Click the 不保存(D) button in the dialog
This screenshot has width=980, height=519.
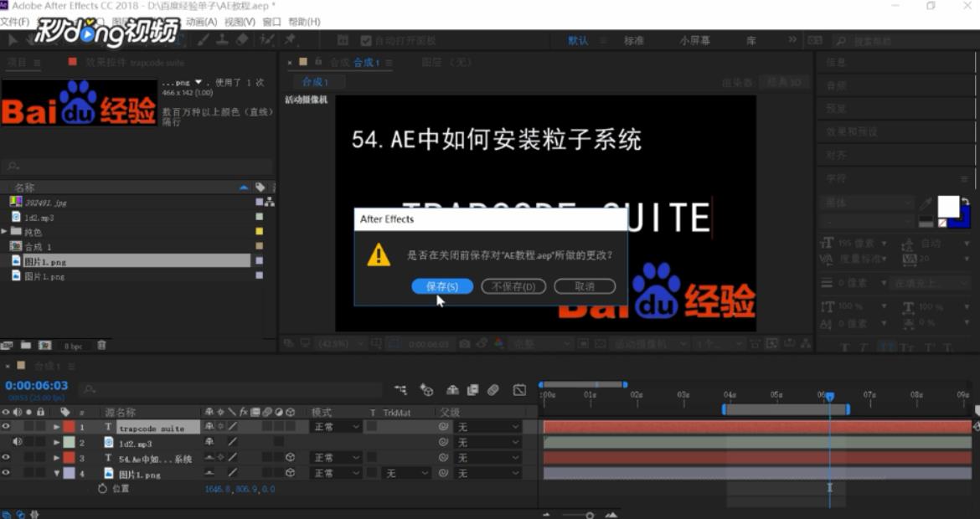pos(513,286)
